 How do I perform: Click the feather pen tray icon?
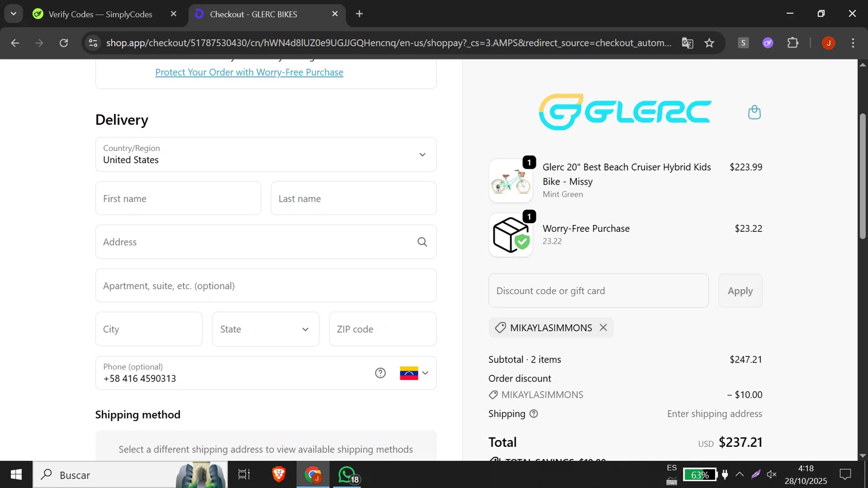coord(756,475)
